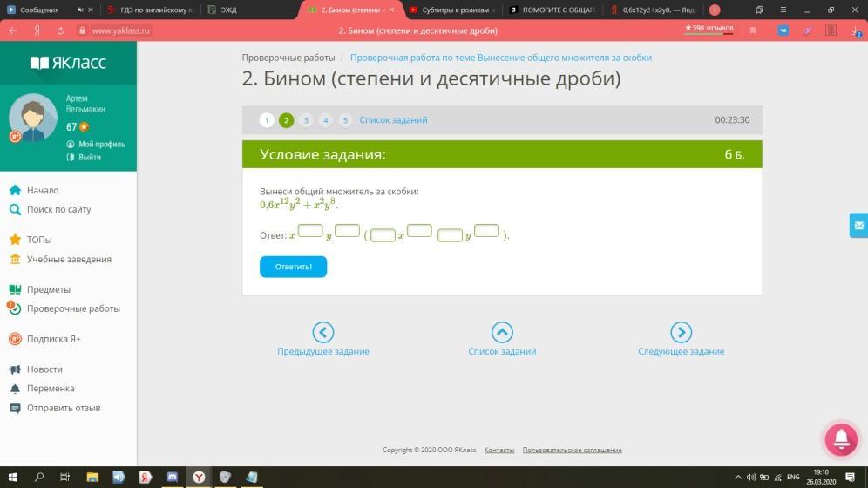The width and height of the screenshot is (868, 488).
Task: Open the task list up-arrow icon
Action: [502, 332]
